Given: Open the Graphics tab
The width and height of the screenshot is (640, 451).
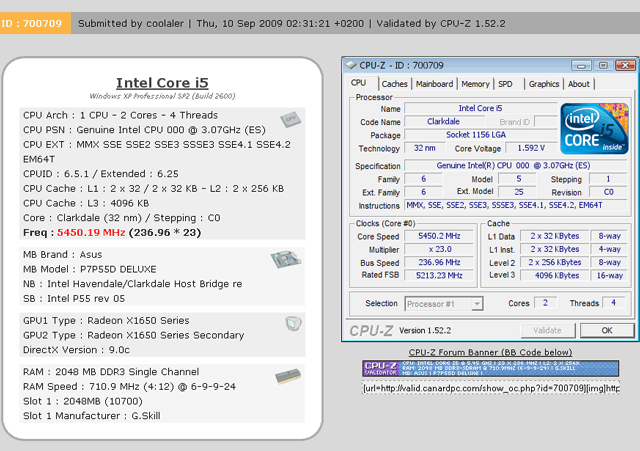Looking at the screenshot, I should click(544, 84).
